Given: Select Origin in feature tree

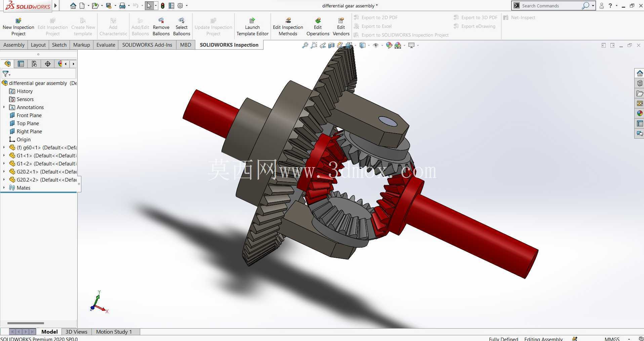Looking at the screenshot, I should click(24, 140).
